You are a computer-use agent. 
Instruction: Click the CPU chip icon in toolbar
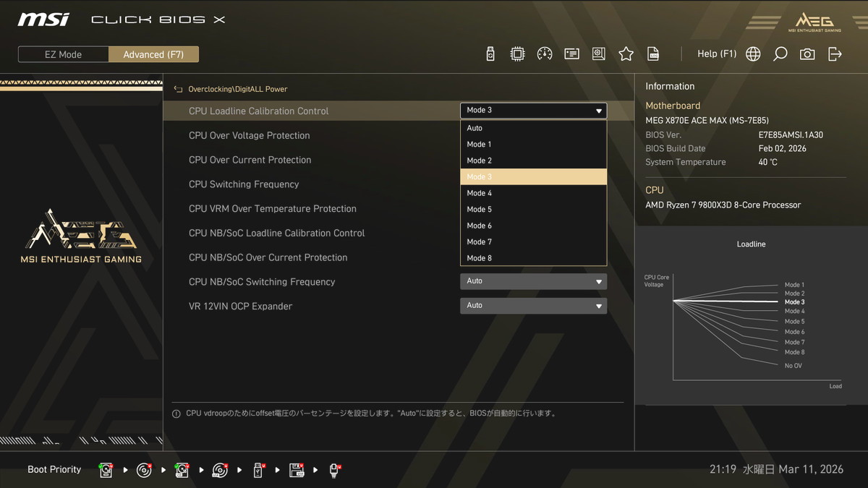pos(517,54)
